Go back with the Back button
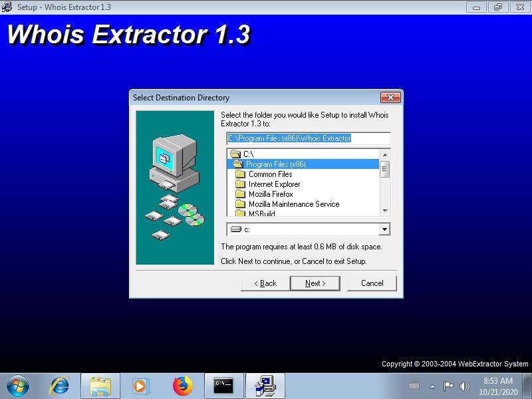Viewport: 532px width, 399px height. pos(265,283)
